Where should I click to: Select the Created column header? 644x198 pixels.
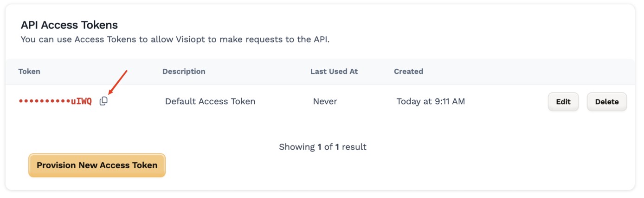[408, 72]
